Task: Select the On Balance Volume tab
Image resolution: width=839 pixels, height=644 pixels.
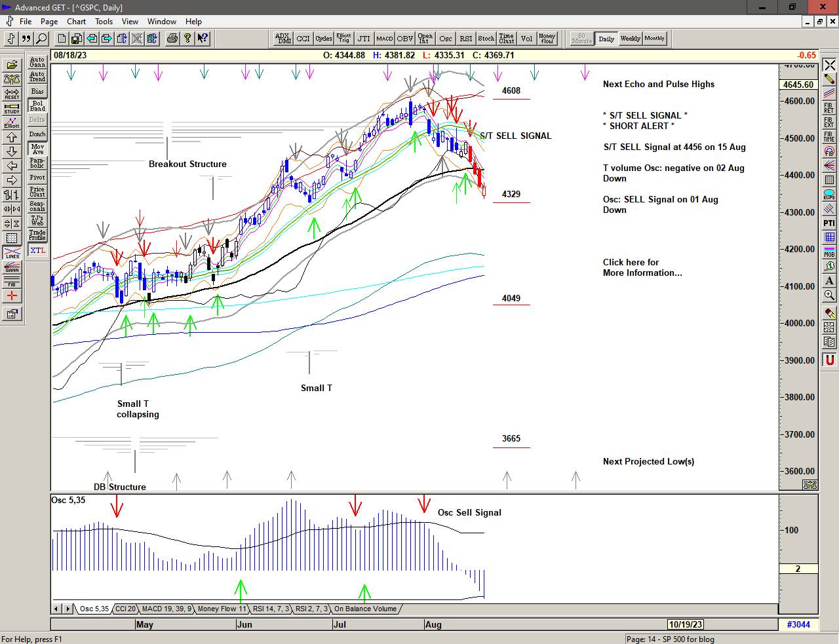Action: [365, 609]
